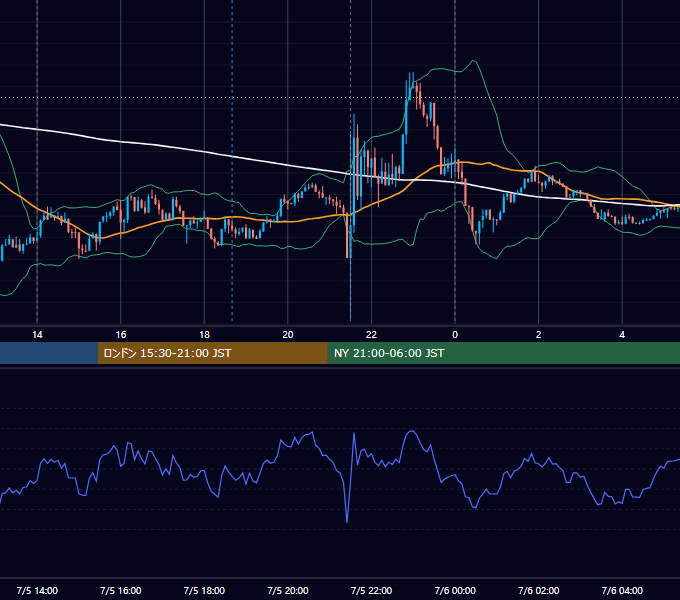Click the 7/6 04:00 date label

[x=622, y=590]
